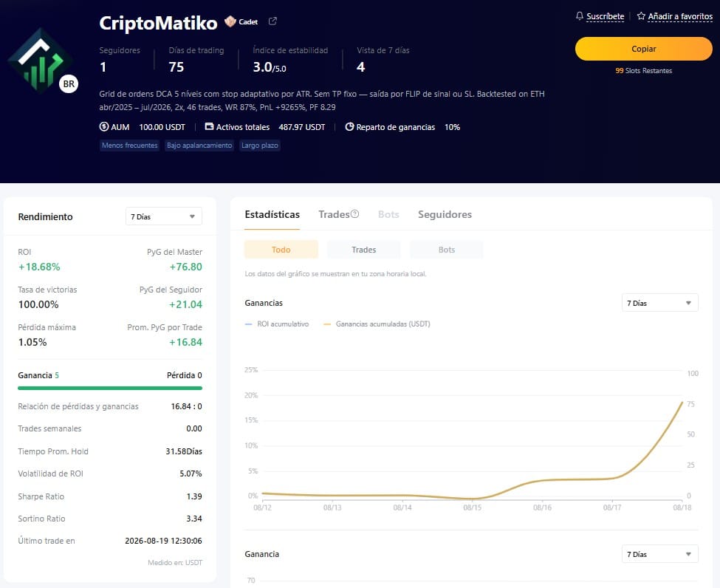
Task: Click the yellow Copiar button
Action: (643, 49)
